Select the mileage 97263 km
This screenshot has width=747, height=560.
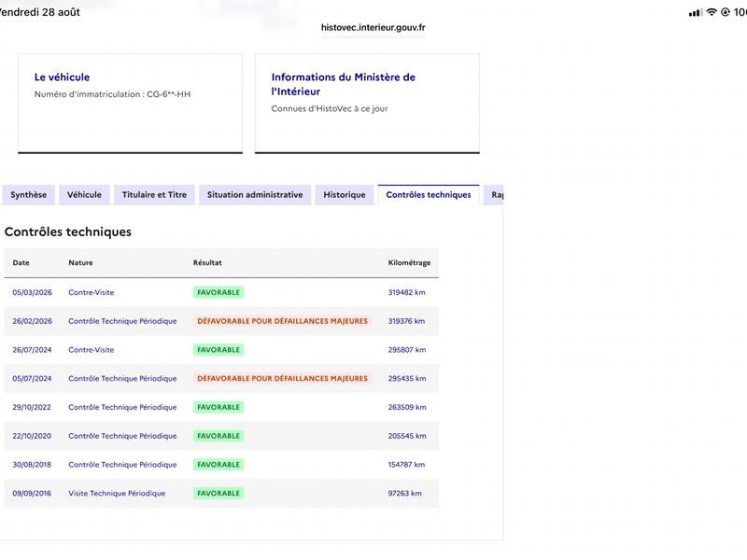[x=404, y=494]
